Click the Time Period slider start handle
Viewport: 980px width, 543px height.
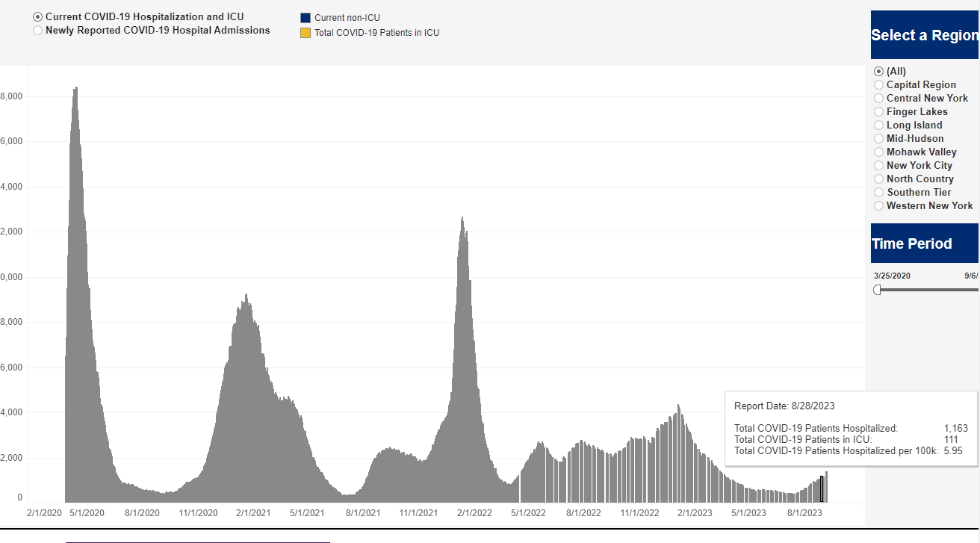pos(878,290)
